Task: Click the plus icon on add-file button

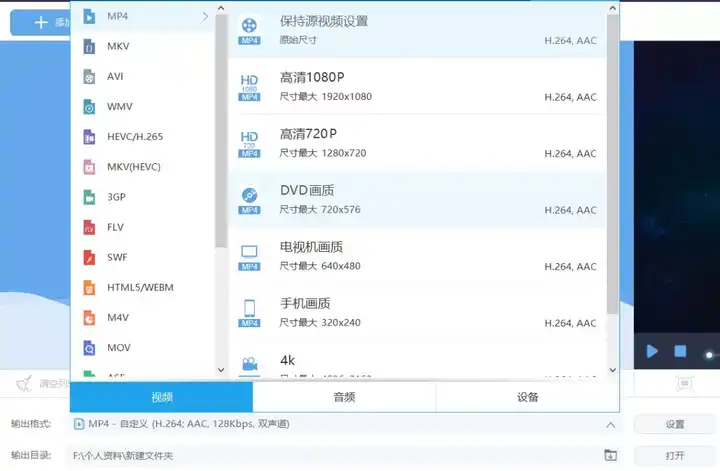Action: [41, 22]
